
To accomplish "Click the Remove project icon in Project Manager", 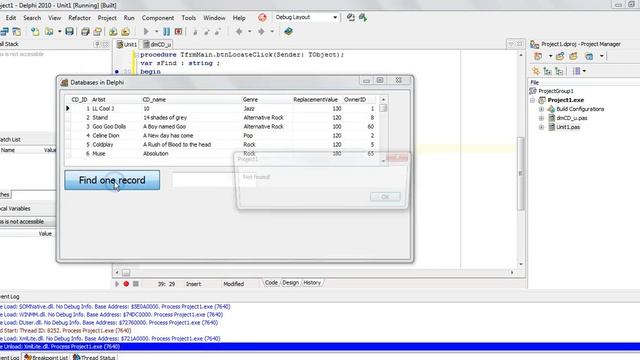I will click(573, 56).
